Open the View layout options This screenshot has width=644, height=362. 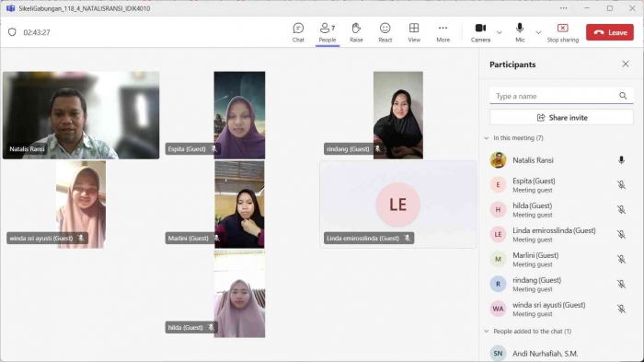pos(414,32)
